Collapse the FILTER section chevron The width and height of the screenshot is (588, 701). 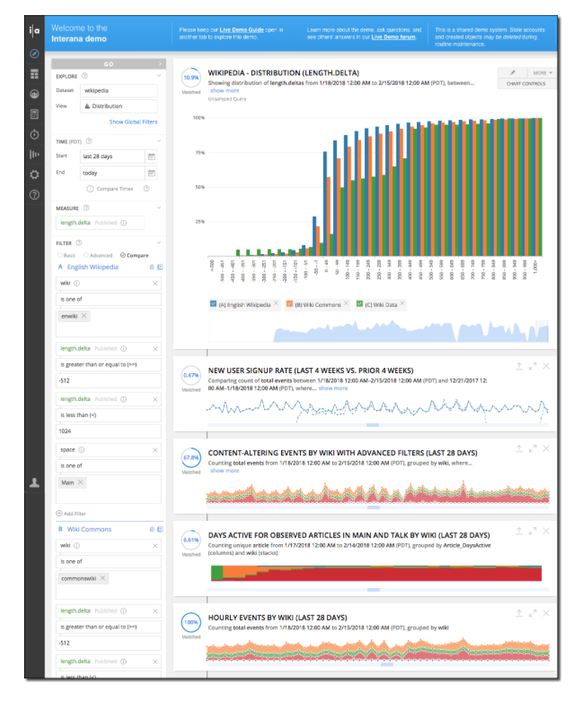pyautogui.click(x=159, y=243)
